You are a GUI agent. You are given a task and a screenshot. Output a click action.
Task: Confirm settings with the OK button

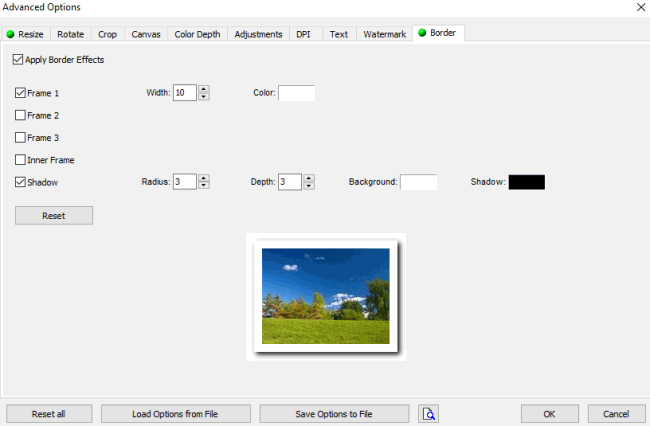point(550,414)
